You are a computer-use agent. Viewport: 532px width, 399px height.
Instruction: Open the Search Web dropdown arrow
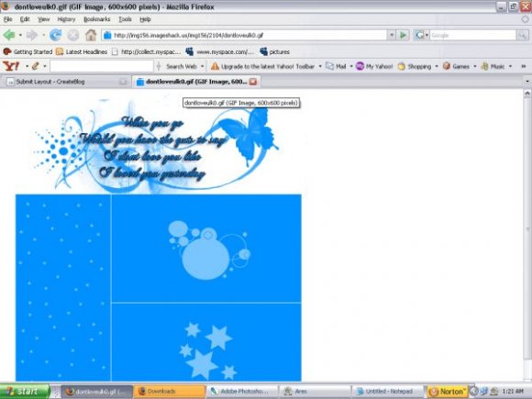click(202, 66)
